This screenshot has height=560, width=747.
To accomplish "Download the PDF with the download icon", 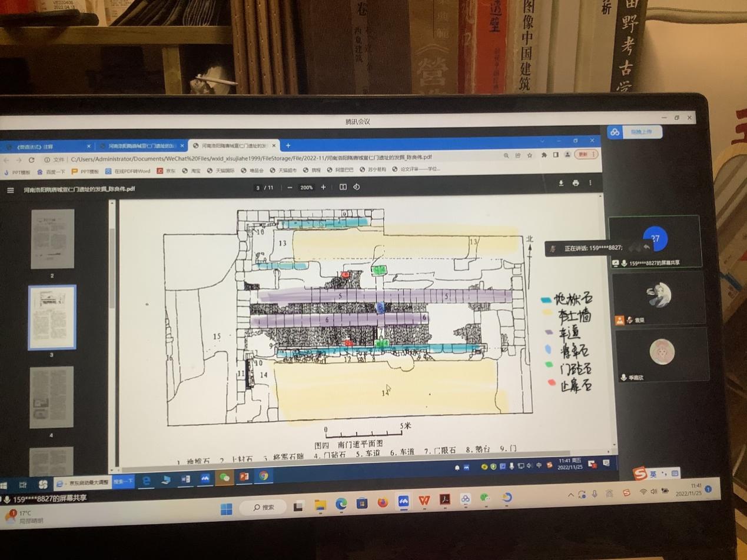I will (x=561, y=183).
